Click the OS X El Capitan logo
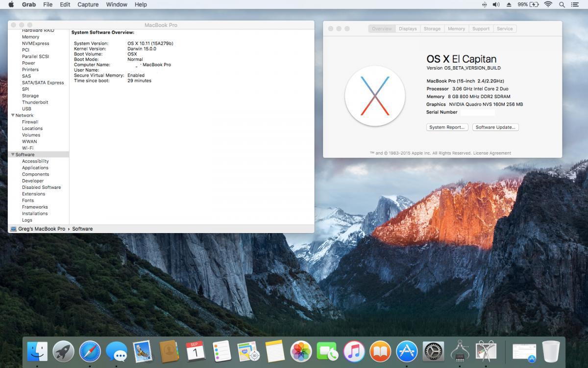588x368 pixels. (x=375, y=96)
